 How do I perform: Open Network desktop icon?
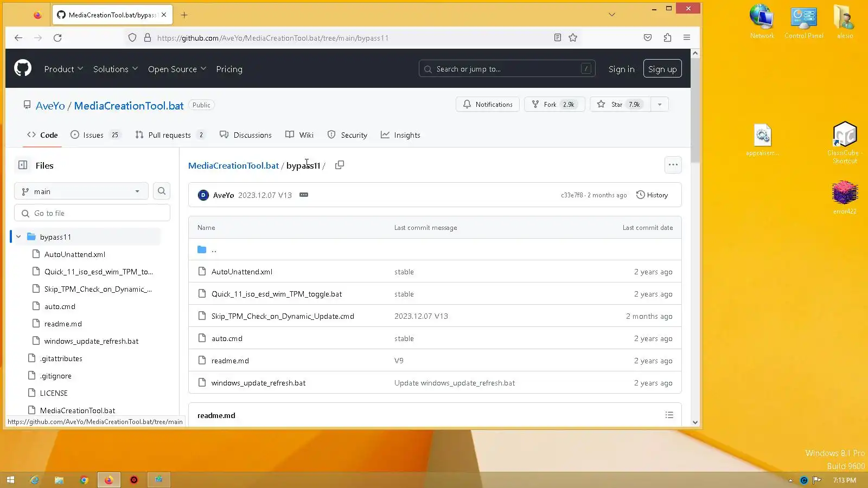[x=762, y=22]
